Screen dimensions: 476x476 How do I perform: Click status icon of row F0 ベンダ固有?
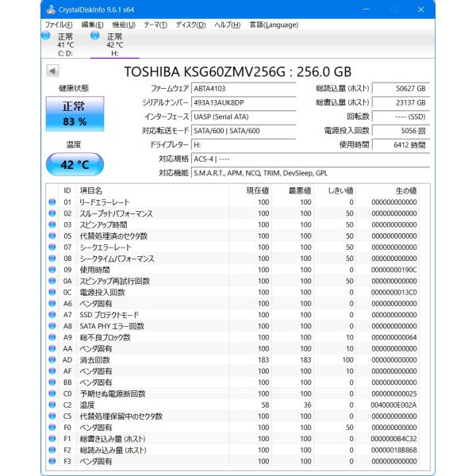52,427
